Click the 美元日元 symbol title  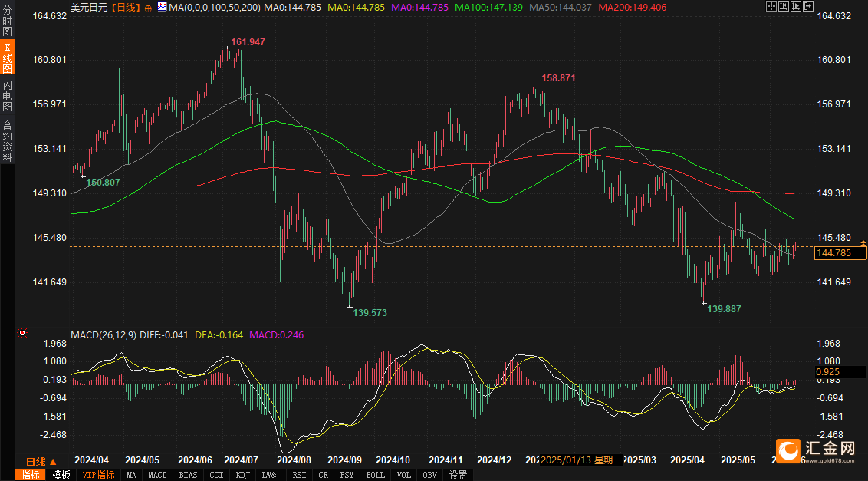(89, 8)
